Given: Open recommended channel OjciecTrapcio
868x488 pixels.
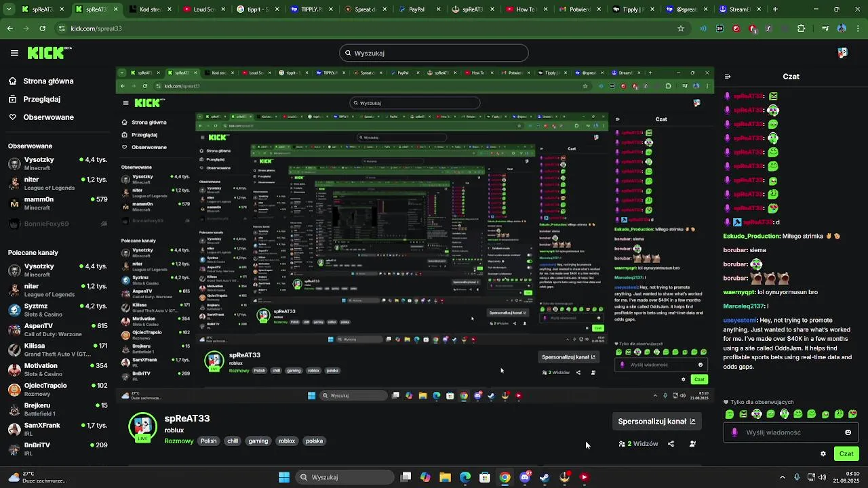Looking at the screenshot, I should coord(57,389).
